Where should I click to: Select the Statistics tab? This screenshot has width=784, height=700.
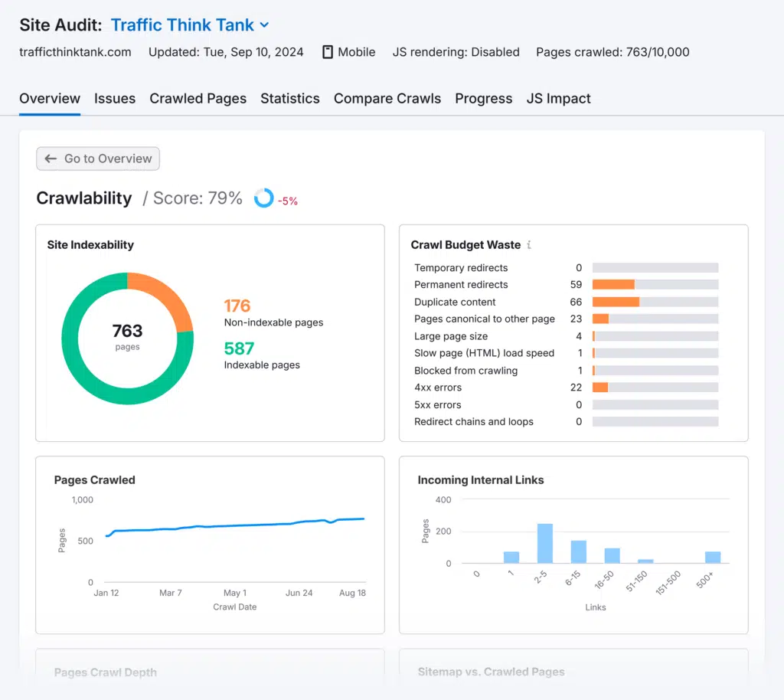pos(290,99)
